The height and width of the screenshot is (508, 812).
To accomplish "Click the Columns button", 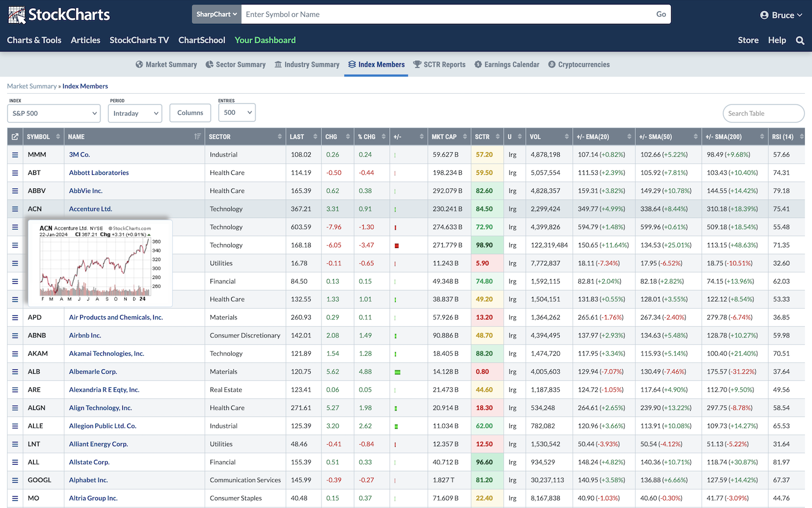I will [190, 113].
